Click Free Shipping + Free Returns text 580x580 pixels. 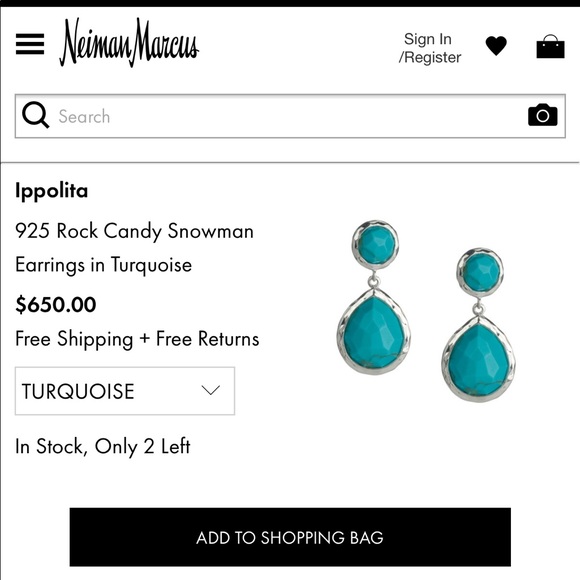[137, 339]
